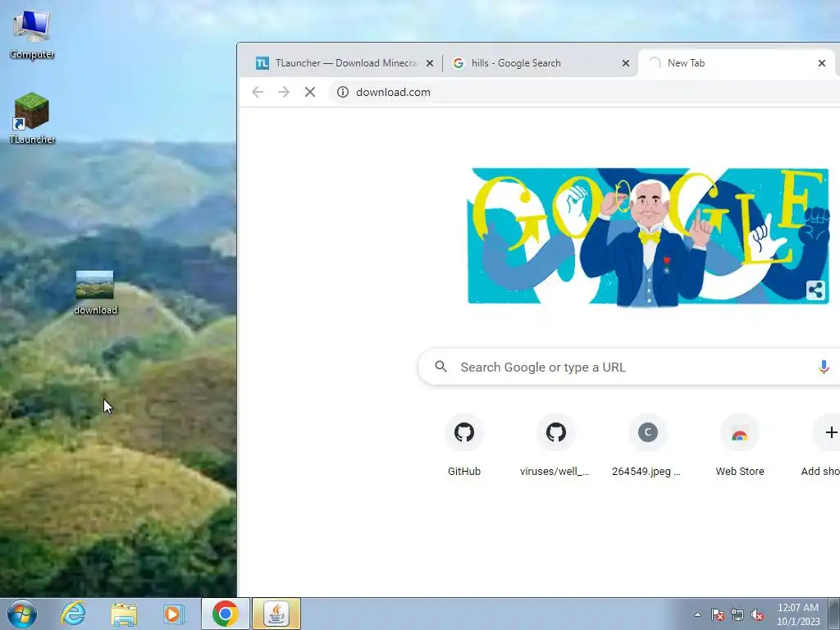Open the viruses/well_... shortcut
Screen dimensions: 840x630
(x=555, y=445)
